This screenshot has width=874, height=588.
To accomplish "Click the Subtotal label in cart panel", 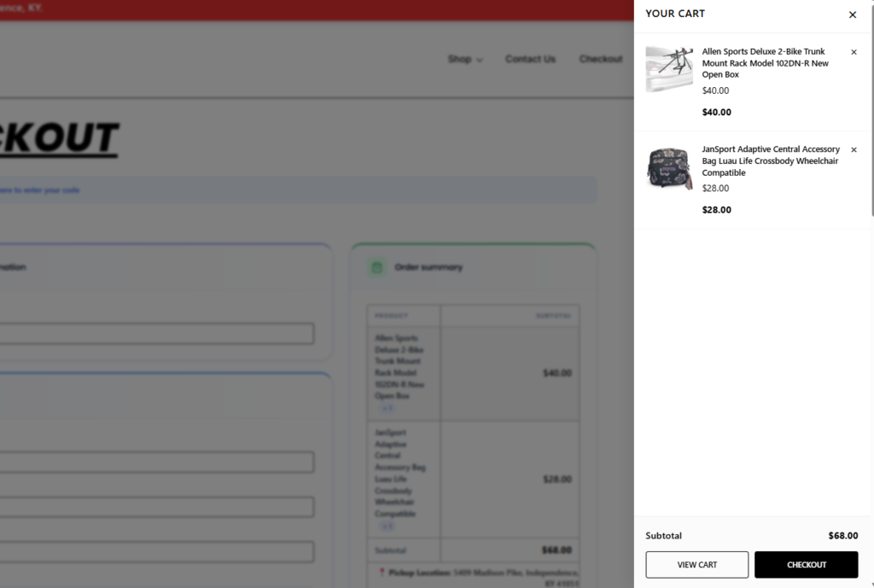I will pyautogui.click(x=663, y=536).
